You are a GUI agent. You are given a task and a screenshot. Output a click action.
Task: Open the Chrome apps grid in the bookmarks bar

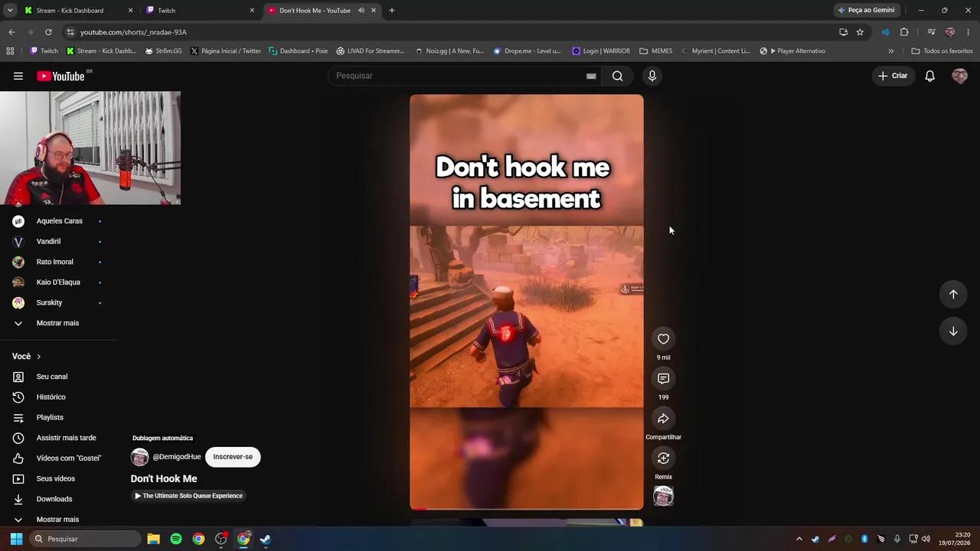(x=10, y=51)
